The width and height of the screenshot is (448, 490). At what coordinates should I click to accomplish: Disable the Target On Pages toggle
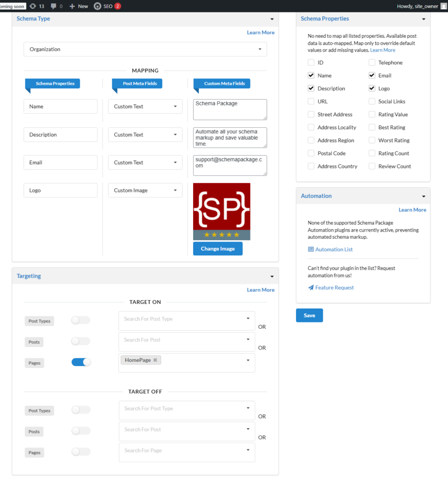pos(81,362)
